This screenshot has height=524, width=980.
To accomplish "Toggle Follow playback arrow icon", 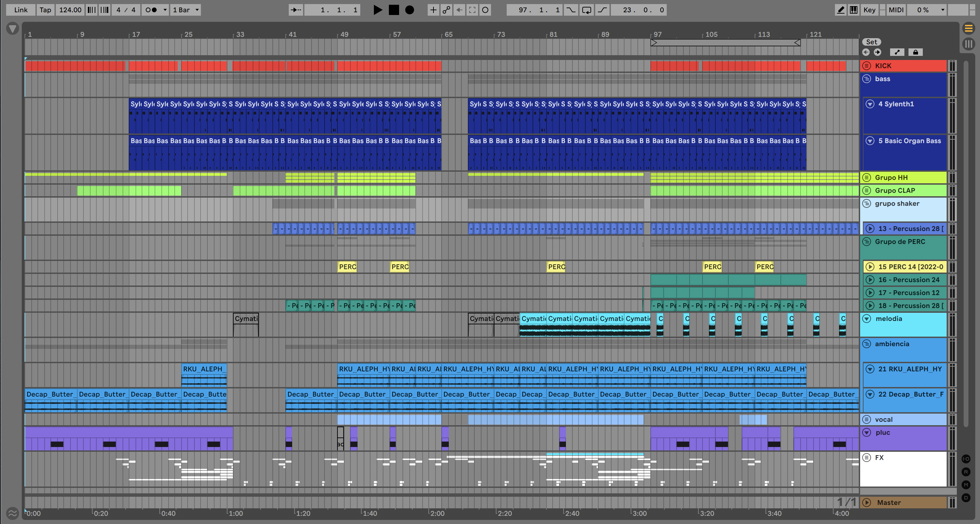I will pyautogui.click(x=296, y=10).
